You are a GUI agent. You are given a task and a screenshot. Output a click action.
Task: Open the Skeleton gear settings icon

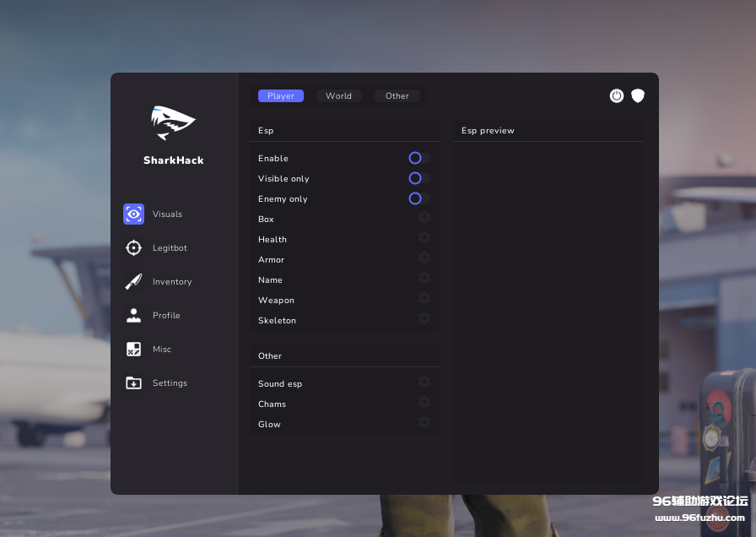424,318
